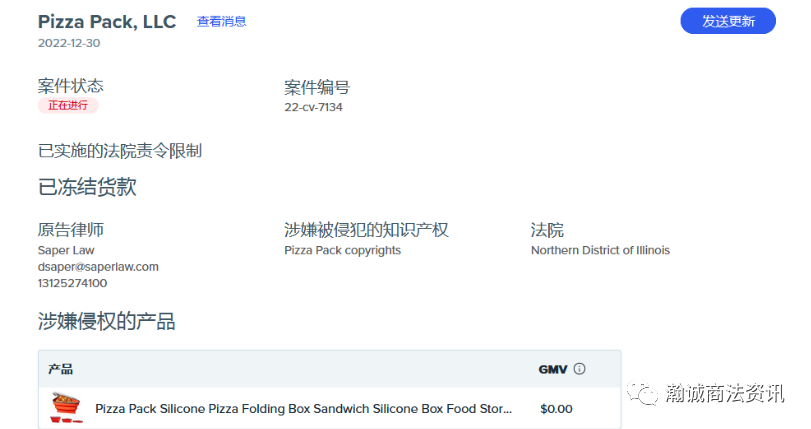Viewport: 811px width, 429px height.
Task: Click the date 2022-12-30
Action: (69, 43)
